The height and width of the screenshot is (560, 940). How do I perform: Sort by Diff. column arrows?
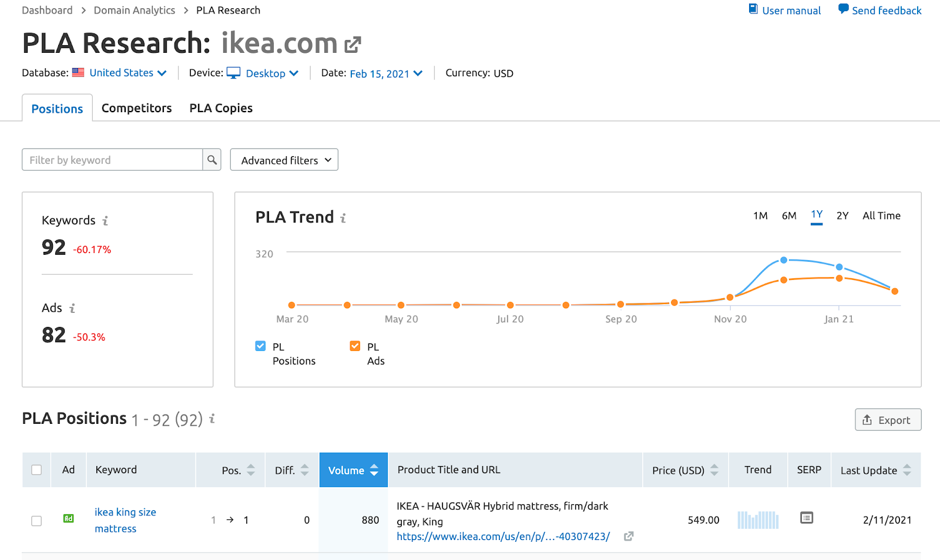304,470
